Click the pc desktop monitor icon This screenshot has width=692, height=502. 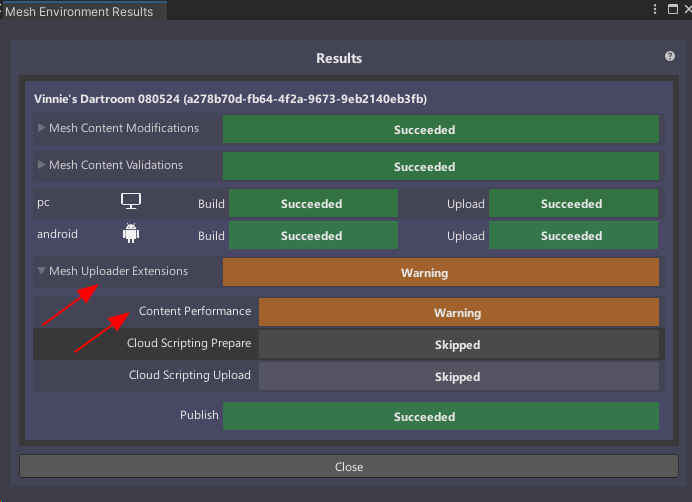[x=131, y=201]
